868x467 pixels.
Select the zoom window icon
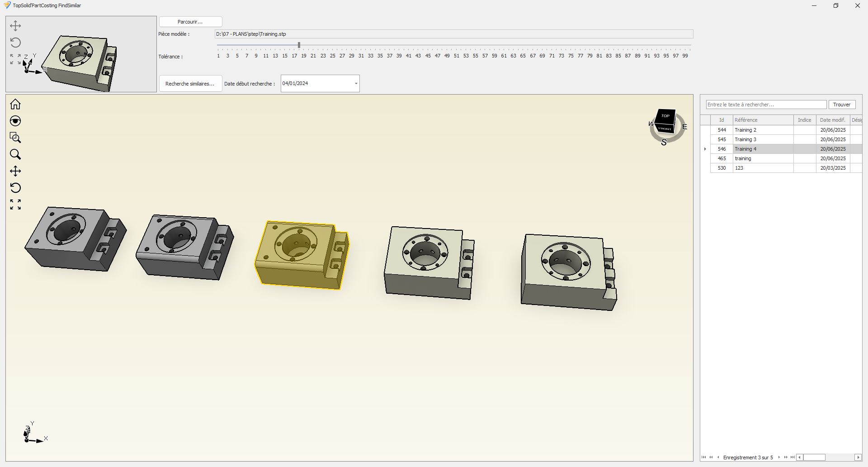click(x=15, y=138)
